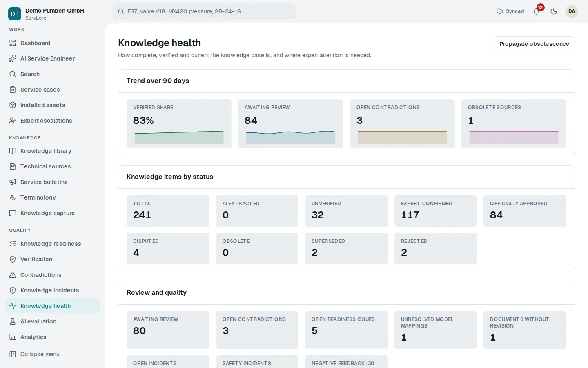Open notifications bell with 12 badge

537,11
